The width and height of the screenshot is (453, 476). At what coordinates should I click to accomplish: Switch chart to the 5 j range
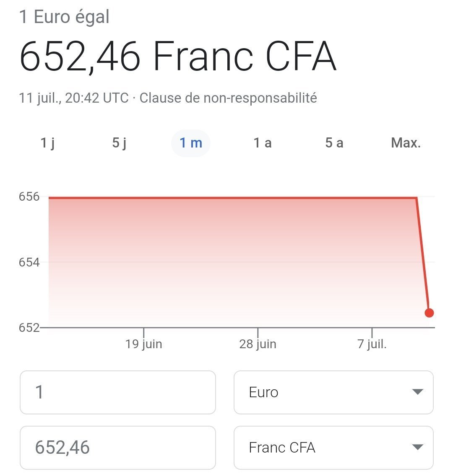120,143
